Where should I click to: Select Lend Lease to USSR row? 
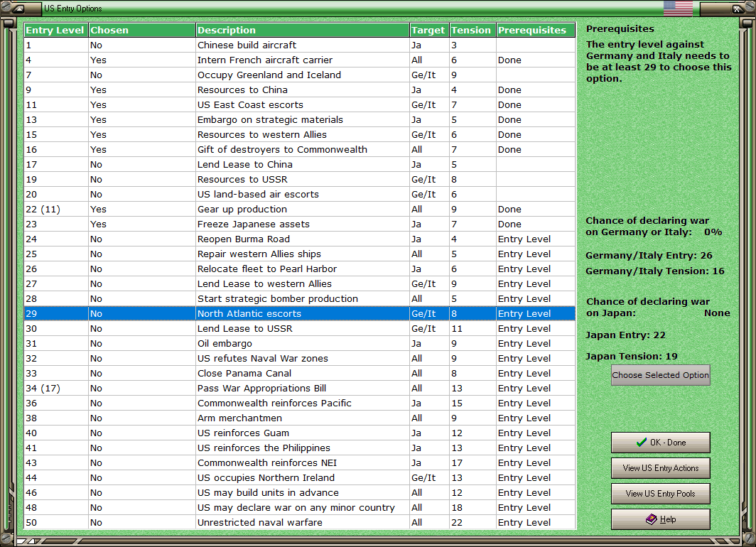click(x=300, y=329)
